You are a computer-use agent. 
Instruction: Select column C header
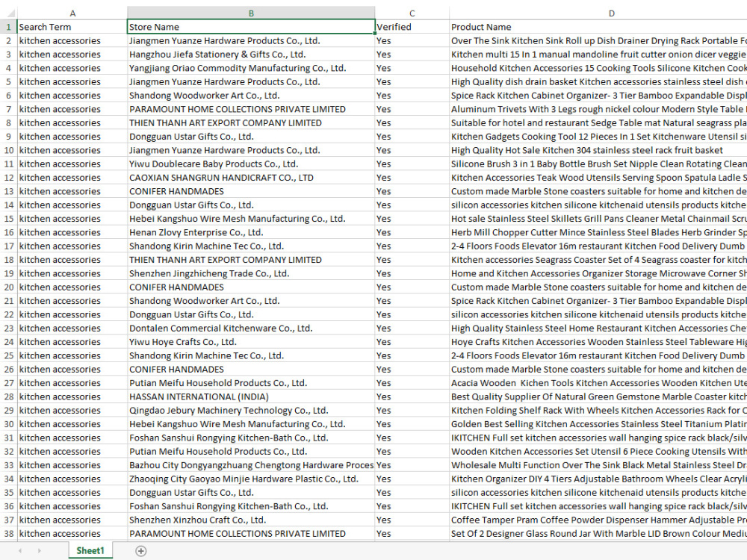(412, 13)
